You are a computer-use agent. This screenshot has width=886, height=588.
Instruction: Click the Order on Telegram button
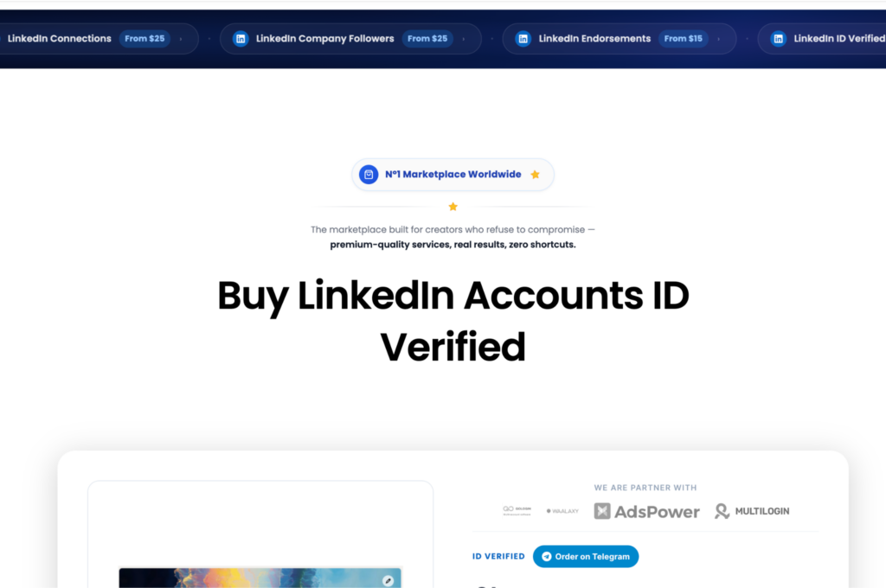click(586, 556)
